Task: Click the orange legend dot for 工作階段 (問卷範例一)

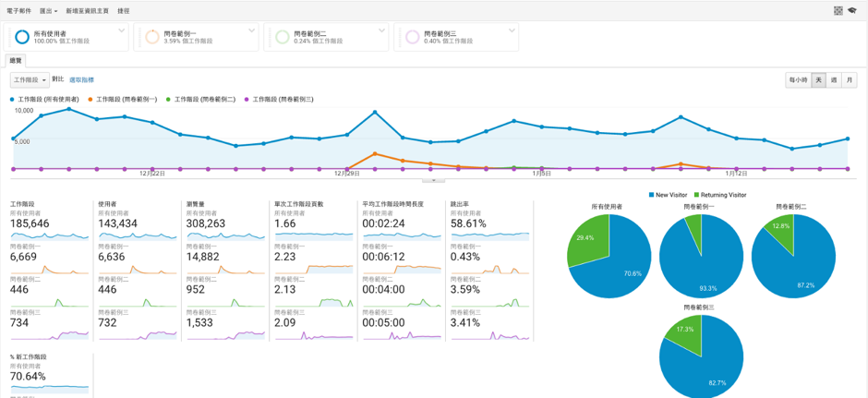Action: (90, 99)
